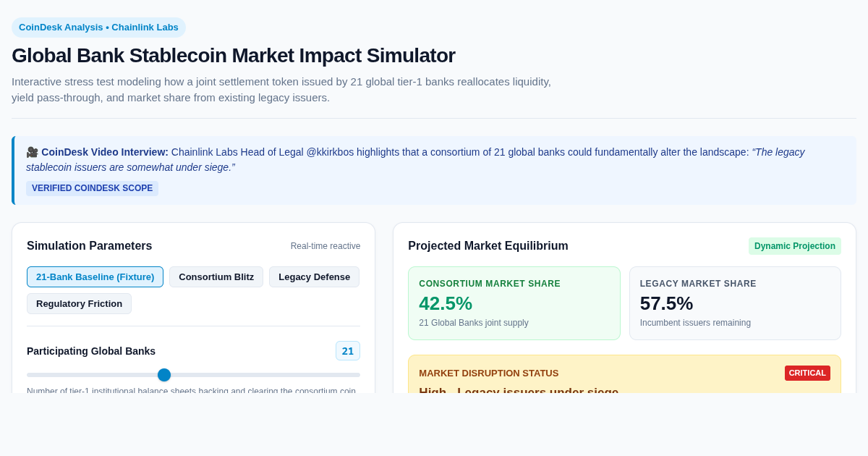Screen dimensions: 868x456
Task: Click the CRITICAL status badge
Action: 807,373
